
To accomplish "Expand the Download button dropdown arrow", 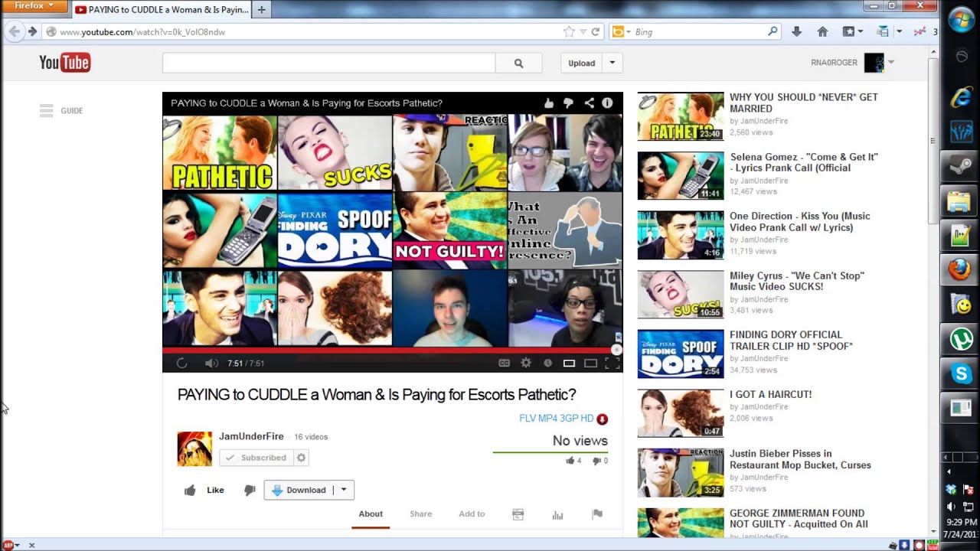I will pos(344,491).
